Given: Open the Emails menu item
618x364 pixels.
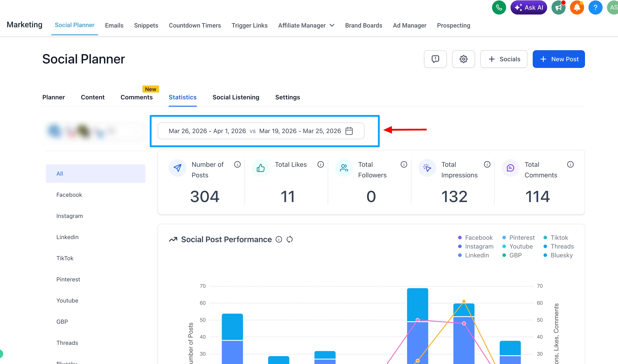Looking at the screenshot, I should (114, 25).
